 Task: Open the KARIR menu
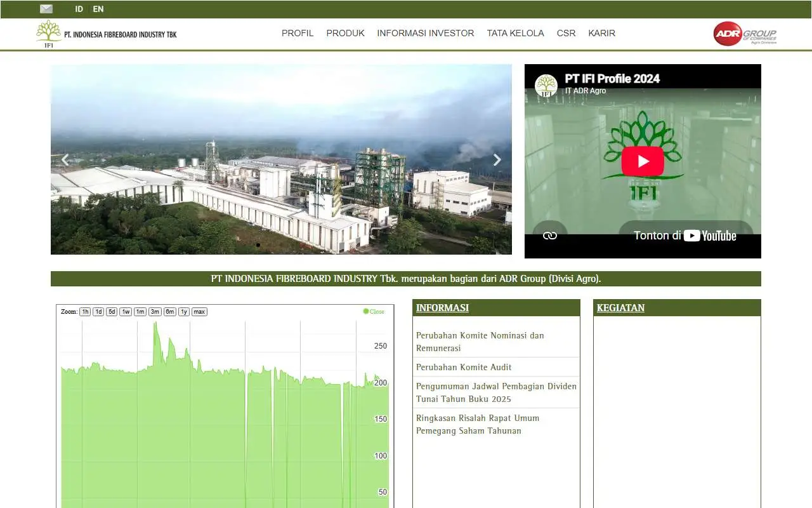point(601,33)
